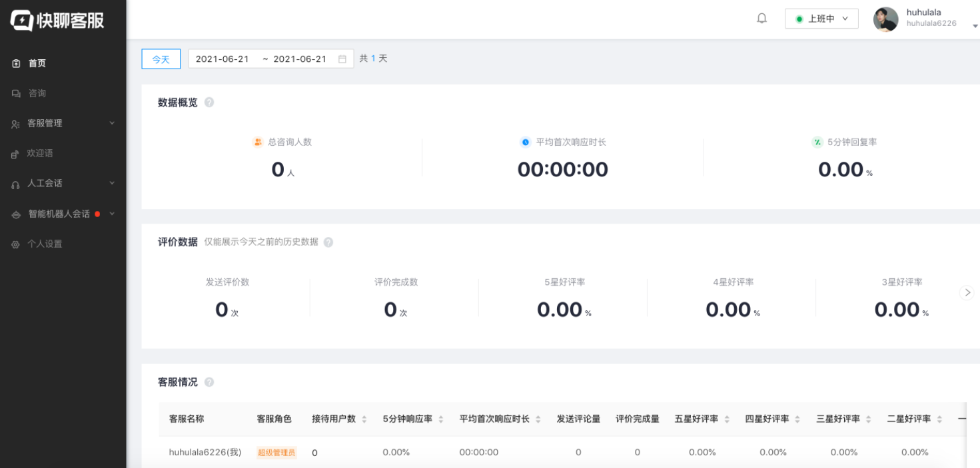
Task: Click the calendar icon in the date range picker
Action: 342,59
